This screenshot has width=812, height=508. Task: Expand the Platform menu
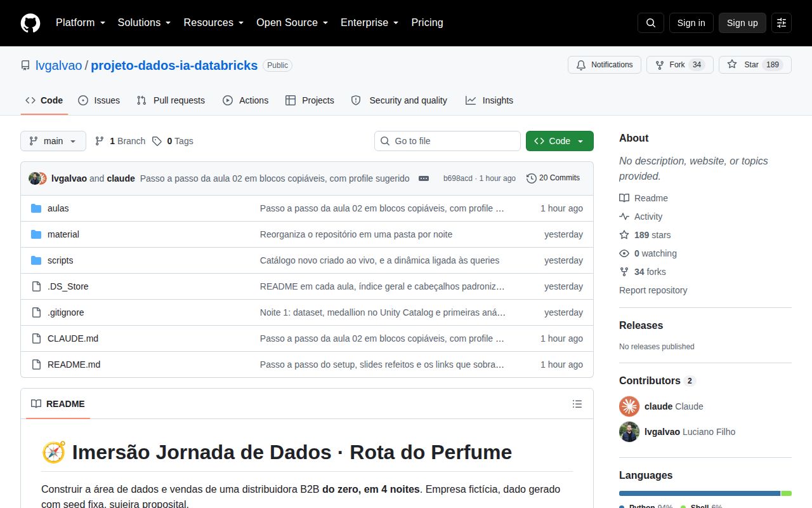(81, 22)
